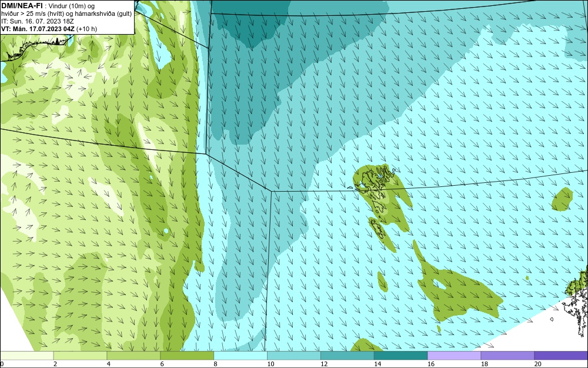Click the 14–16 m/s dark teal swatch
This screenshot has height=368, width=588.
tap(401, 356)
